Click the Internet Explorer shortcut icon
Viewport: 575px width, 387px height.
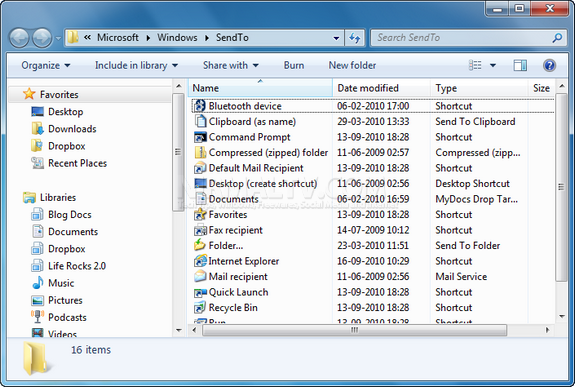coord(200,261)
